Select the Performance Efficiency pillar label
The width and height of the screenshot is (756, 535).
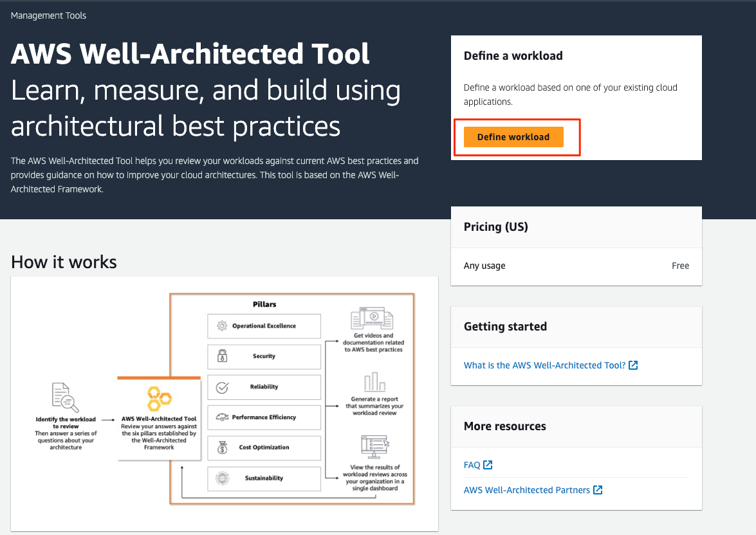click(x=264, y=417)
